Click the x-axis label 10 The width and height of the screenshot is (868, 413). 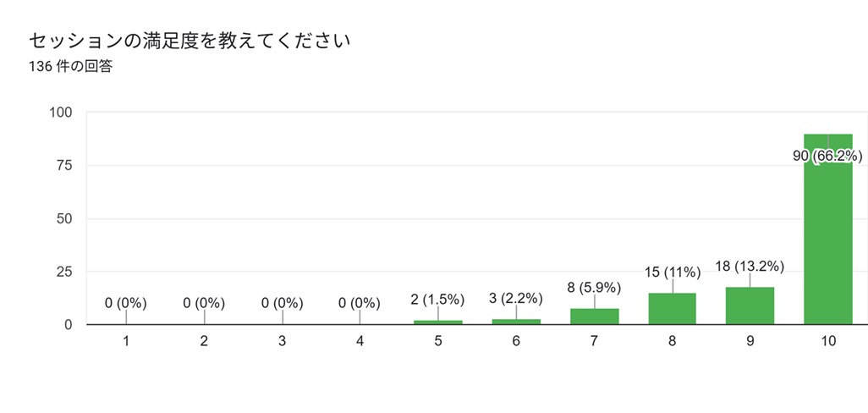(827, 342)
